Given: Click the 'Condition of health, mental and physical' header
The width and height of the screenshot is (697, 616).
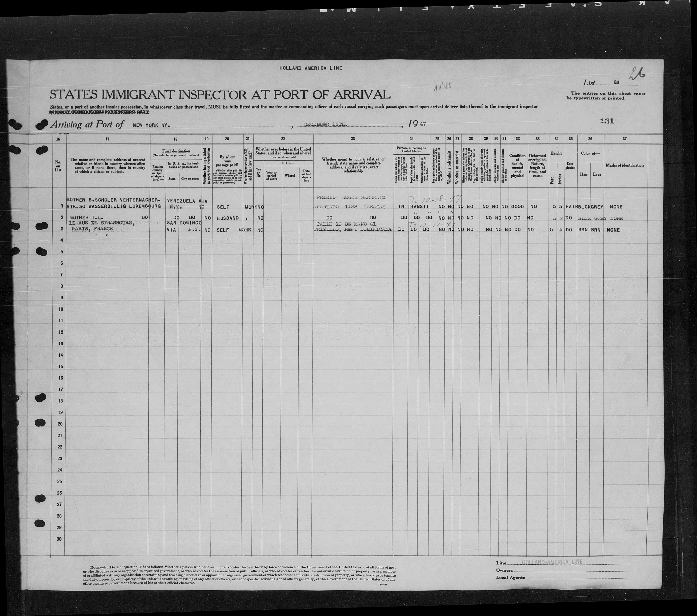Looking at the screenshot, I should [517, 166].
